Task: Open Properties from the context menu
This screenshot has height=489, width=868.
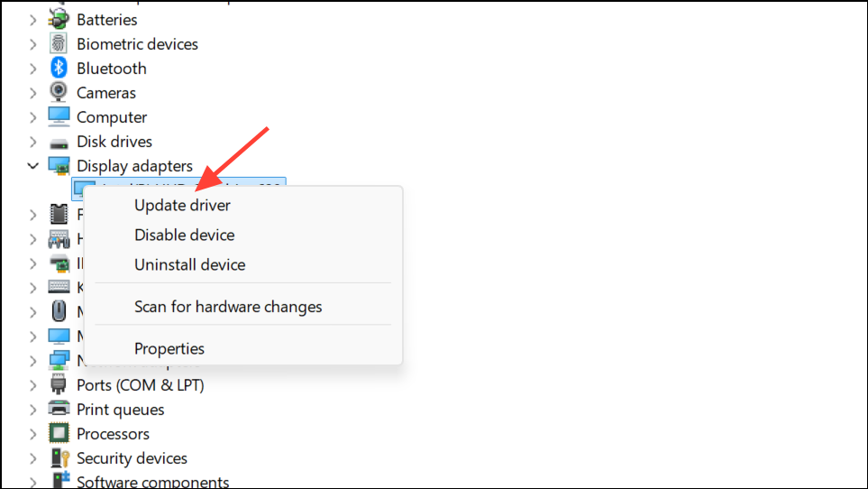Action: pyautogui.click(x=169, y=349)
